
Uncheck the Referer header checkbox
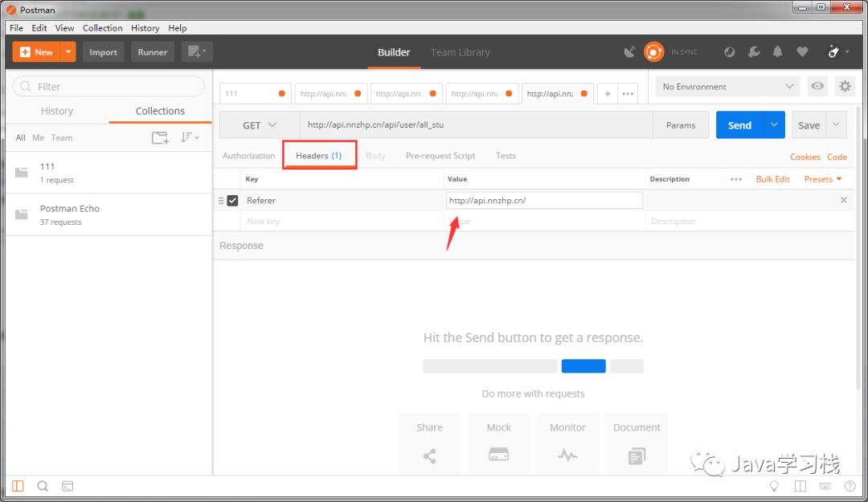pos(232,200)
